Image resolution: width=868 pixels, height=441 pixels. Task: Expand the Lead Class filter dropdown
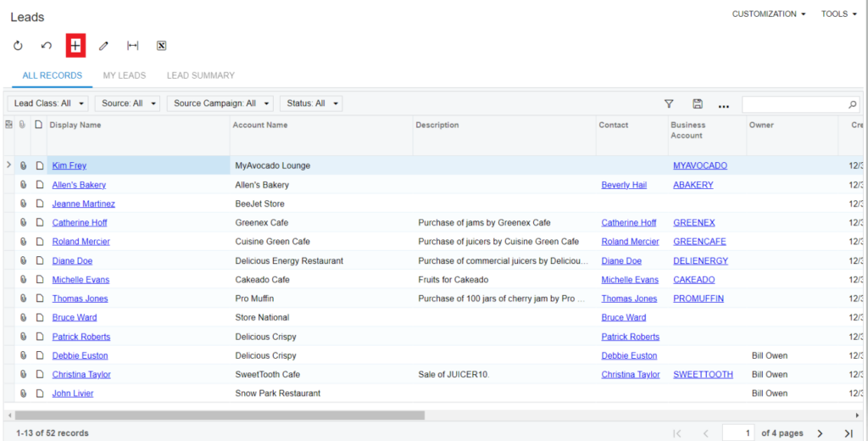coord(50,103)
